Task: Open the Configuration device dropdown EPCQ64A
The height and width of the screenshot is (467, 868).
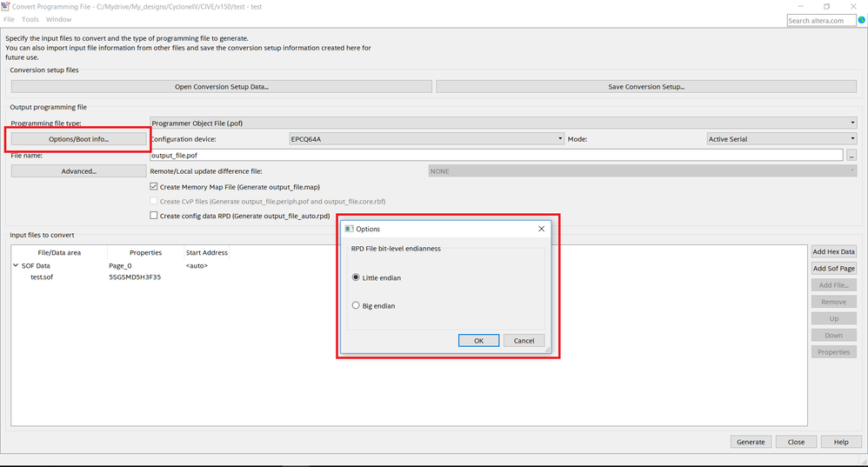Action: 426,139
